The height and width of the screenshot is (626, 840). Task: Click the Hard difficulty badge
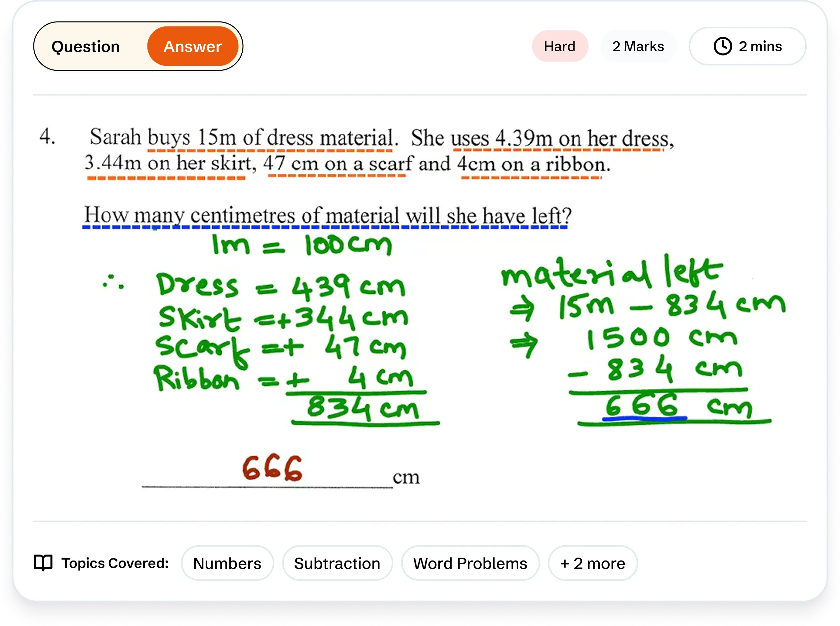coord(559,46)
